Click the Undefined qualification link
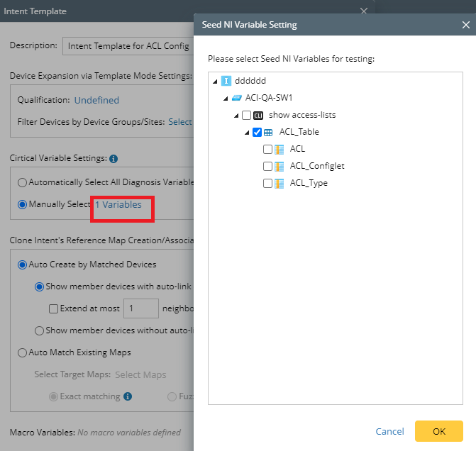 click(96, 100)
